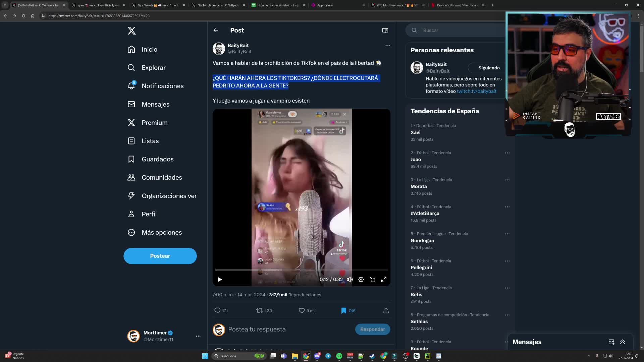644x362 pixels.
Task: Click the X logo in the sidebar
Action: tap(131, 31)
